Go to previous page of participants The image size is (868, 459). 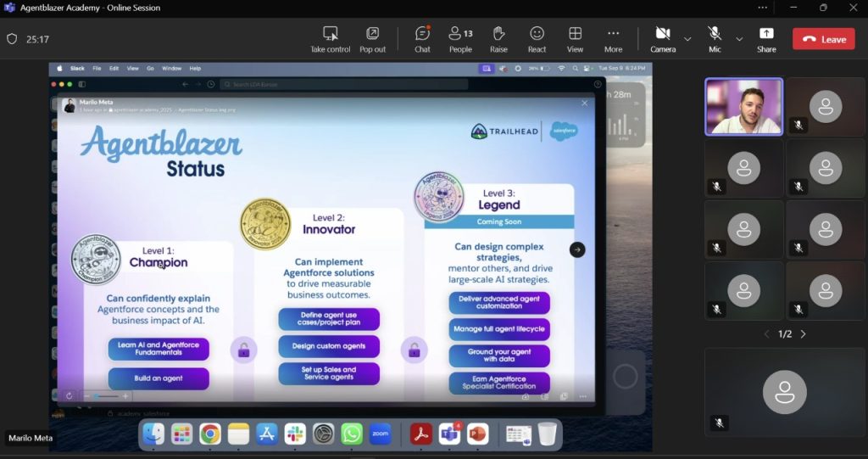click(767, 334)
